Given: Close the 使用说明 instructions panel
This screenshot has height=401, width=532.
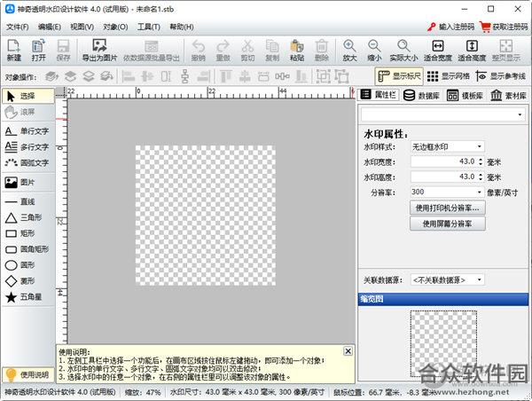Looking at the screenshot, I should [348, 351].
